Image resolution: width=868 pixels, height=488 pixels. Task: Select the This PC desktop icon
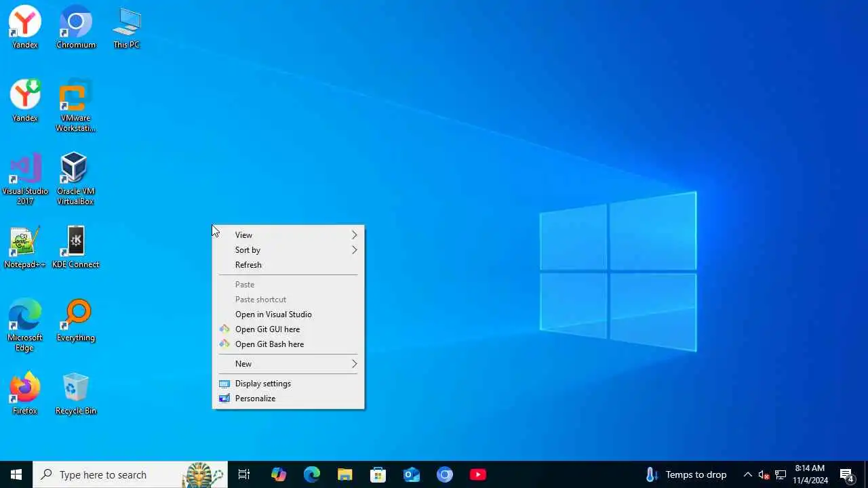[127, 27]
